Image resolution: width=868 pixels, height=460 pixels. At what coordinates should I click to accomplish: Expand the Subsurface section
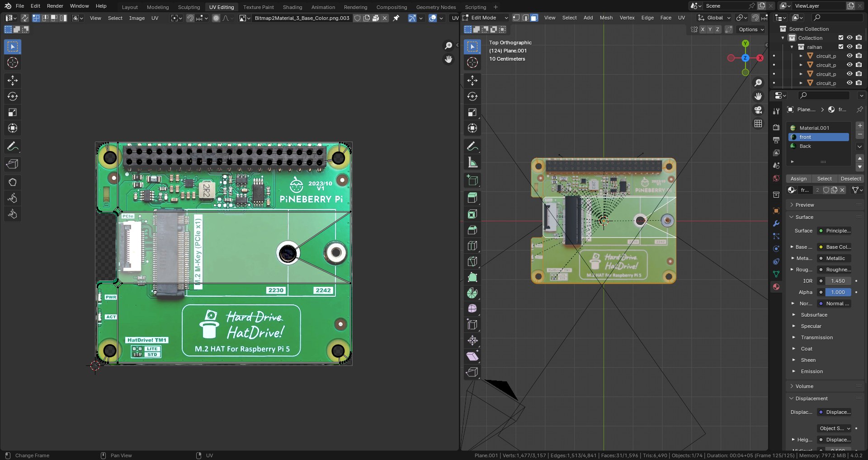coord(814,315)
